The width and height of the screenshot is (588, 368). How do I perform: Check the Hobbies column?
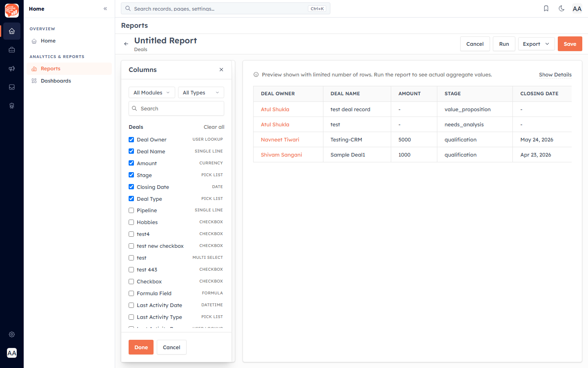click(x=131, y=222)
